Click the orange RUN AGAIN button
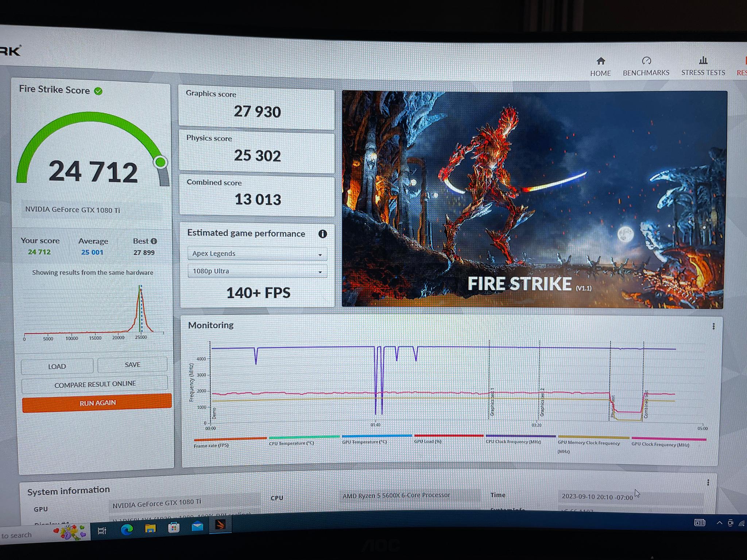 click(97, 403)
